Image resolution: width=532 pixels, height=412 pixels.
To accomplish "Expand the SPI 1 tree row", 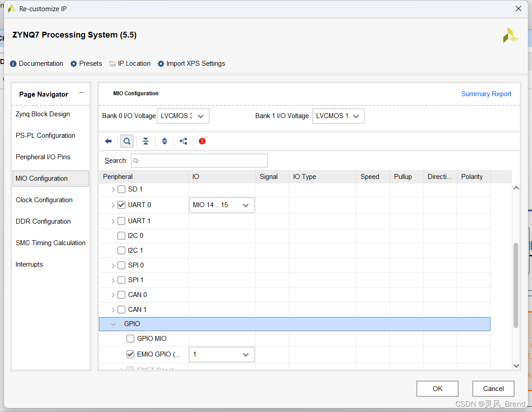I will click(x=113, y=280).
